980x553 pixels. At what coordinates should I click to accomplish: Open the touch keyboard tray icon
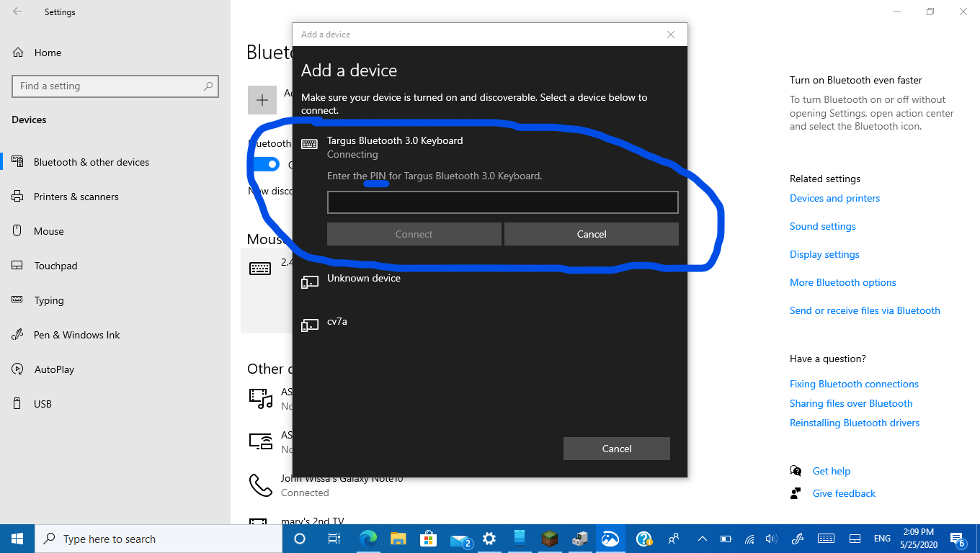(827, 539)
